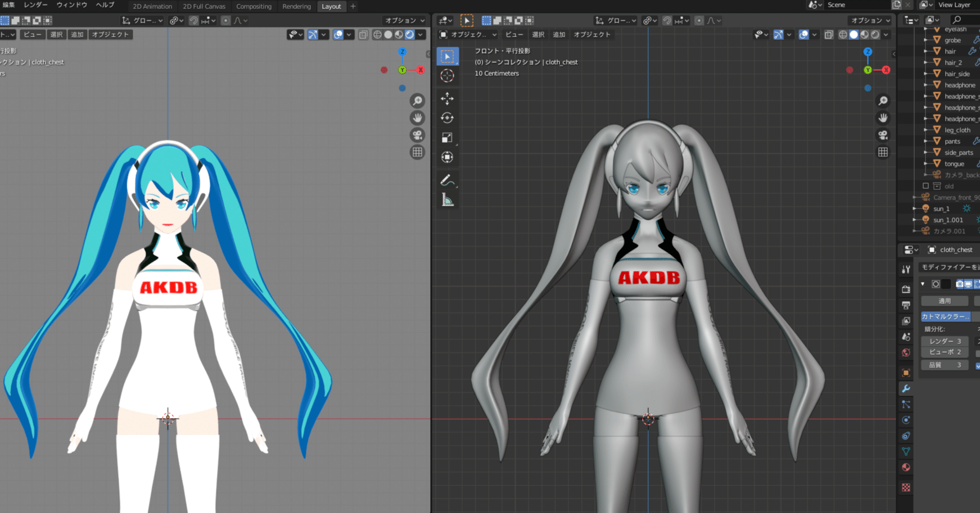Open the Physics Properties tab
This screenshot has height=513, width=980.
click(x=906, y=419)
